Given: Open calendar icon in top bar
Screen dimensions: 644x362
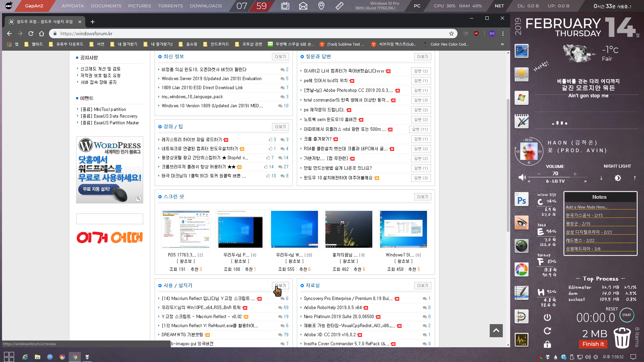Looking at the screenshot, I should coord(285,6).
